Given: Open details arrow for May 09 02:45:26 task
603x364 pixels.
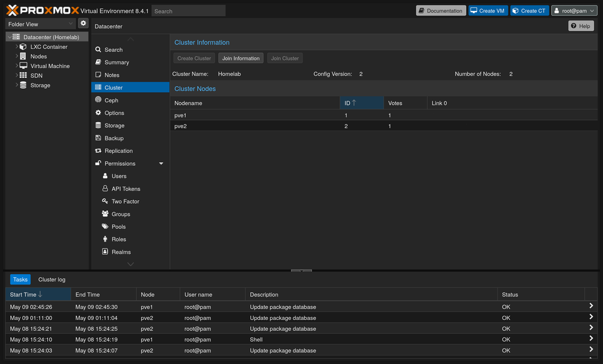Looking at the screenshot, I should click(x=591, y=306).
